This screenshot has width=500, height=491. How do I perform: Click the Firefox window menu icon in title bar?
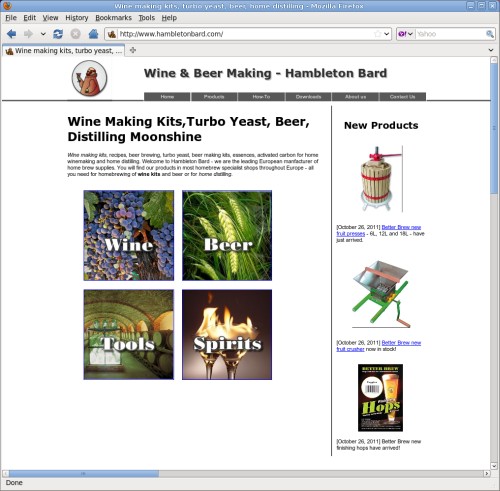(x=7, y=6)
